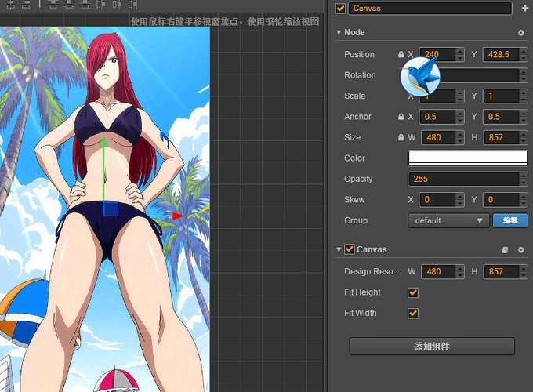The height and width of the screenshot is (392, 533).
Task: Click the blue 编辑 button next to Group
Action: point(510,220)
